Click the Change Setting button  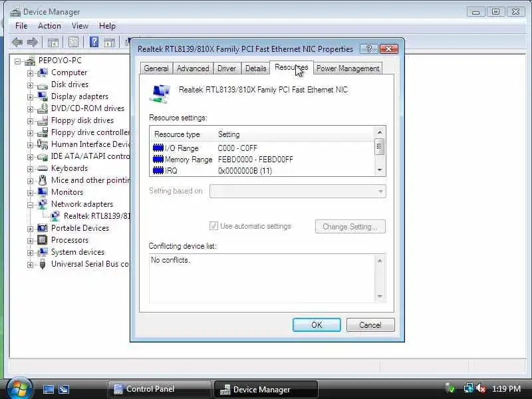click(350, 227)
